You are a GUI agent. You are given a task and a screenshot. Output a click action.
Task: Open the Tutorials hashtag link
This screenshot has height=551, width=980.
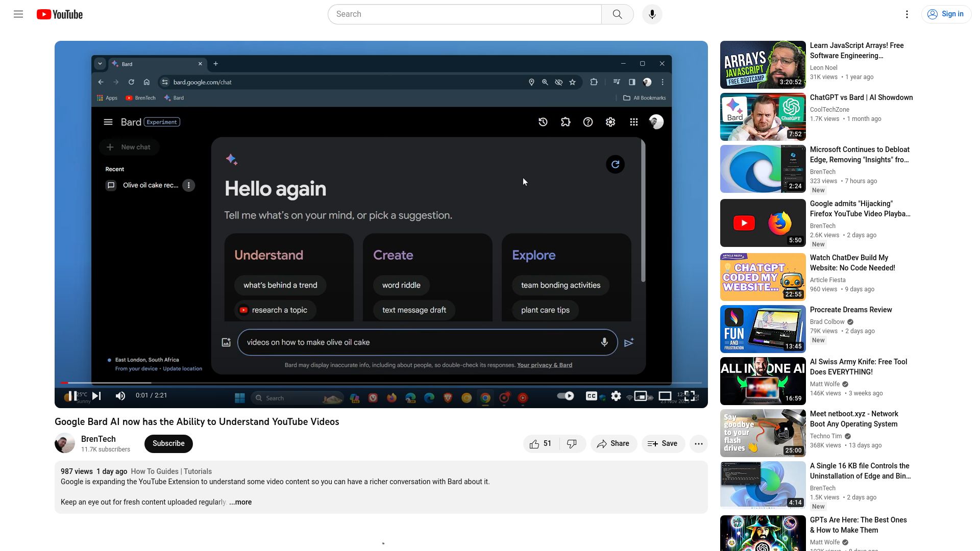[x=198, y=472]
